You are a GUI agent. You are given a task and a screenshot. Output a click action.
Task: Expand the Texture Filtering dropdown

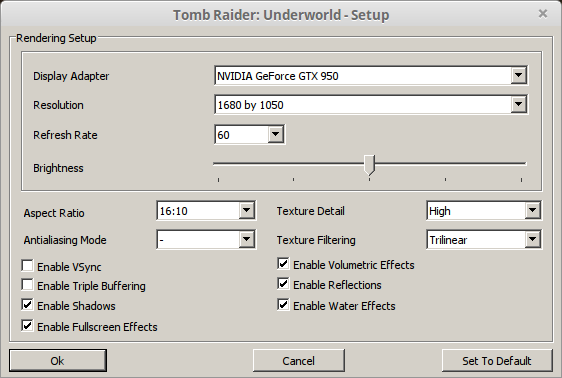click(x=484, y=240)
